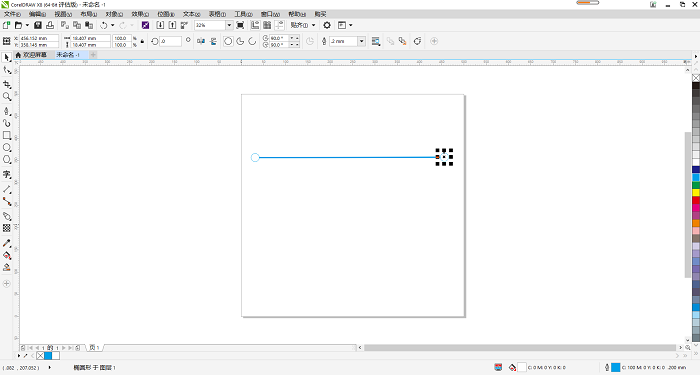Toggle the lock ratio padlock
Screen dimensions: 700x375
point(142,41)
